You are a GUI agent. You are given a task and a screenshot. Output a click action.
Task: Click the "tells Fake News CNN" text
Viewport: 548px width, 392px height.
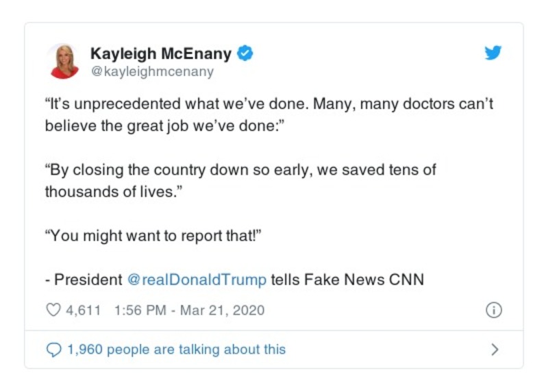347,280
